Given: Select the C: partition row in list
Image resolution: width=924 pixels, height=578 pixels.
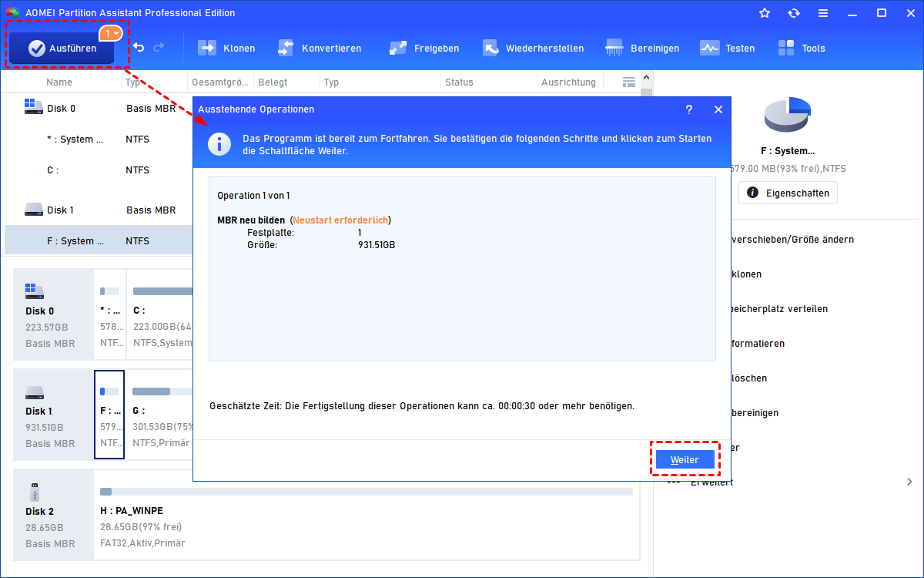Looking at the screenshot, I should click(99, 170).
